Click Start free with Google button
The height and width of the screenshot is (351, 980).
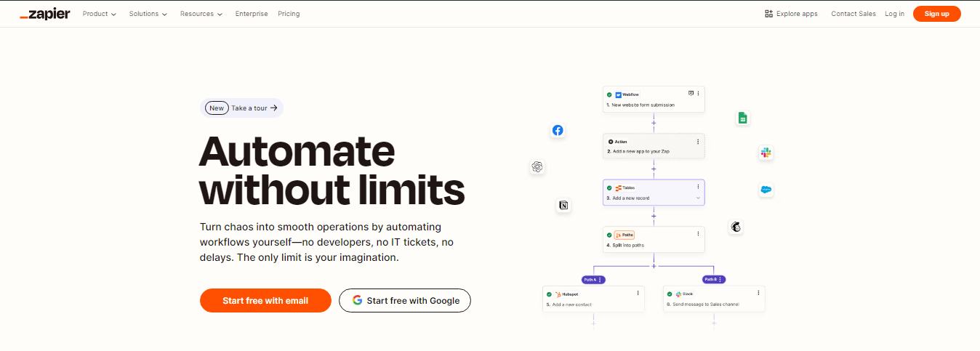[405, 301]
